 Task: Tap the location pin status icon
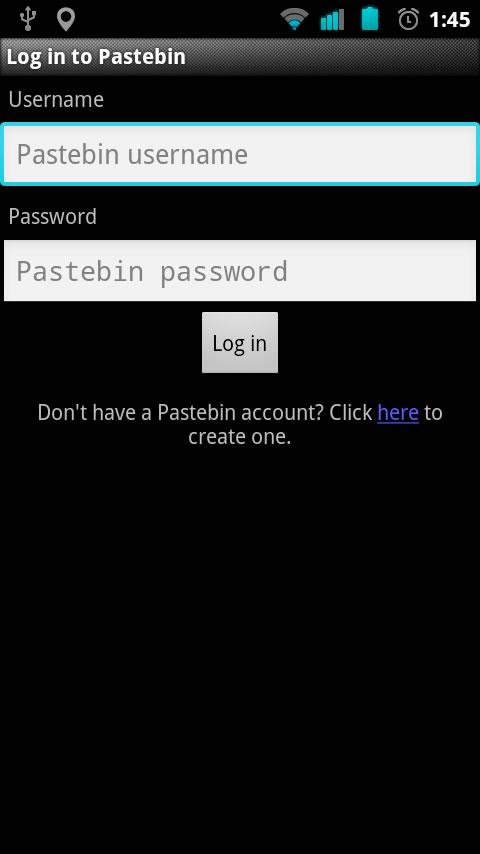point(66,19)
